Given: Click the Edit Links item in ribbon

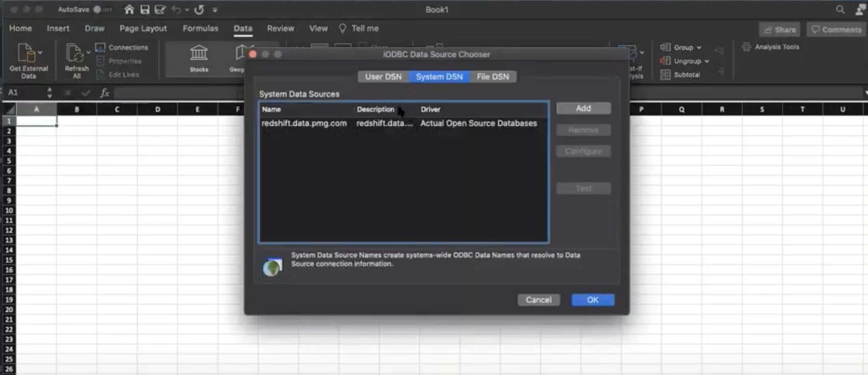Looking at the screenshot, I should (118, 74).
